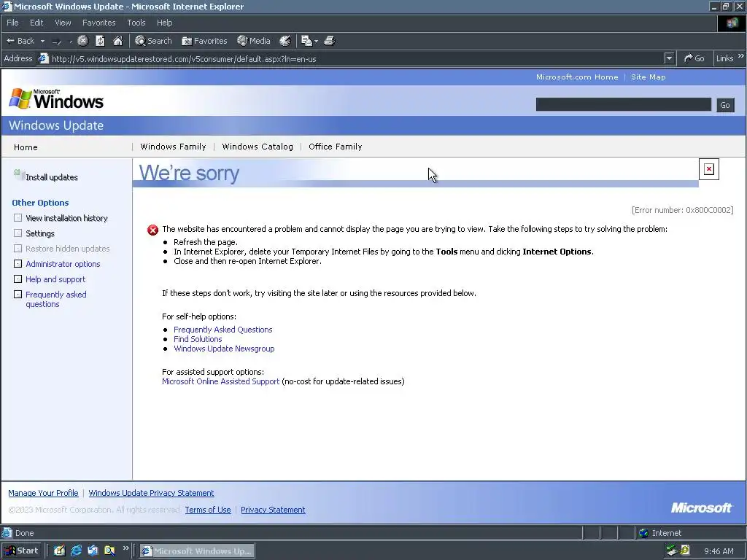Launch Internet Explorer from Quick Launch

point(76,551)
